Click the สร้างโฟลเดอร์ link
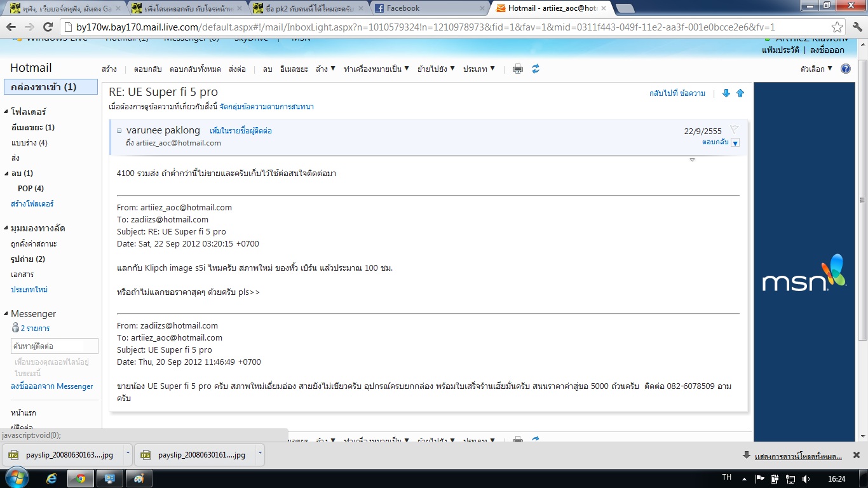The image size is (868, 488). click(x=32, y=204)
